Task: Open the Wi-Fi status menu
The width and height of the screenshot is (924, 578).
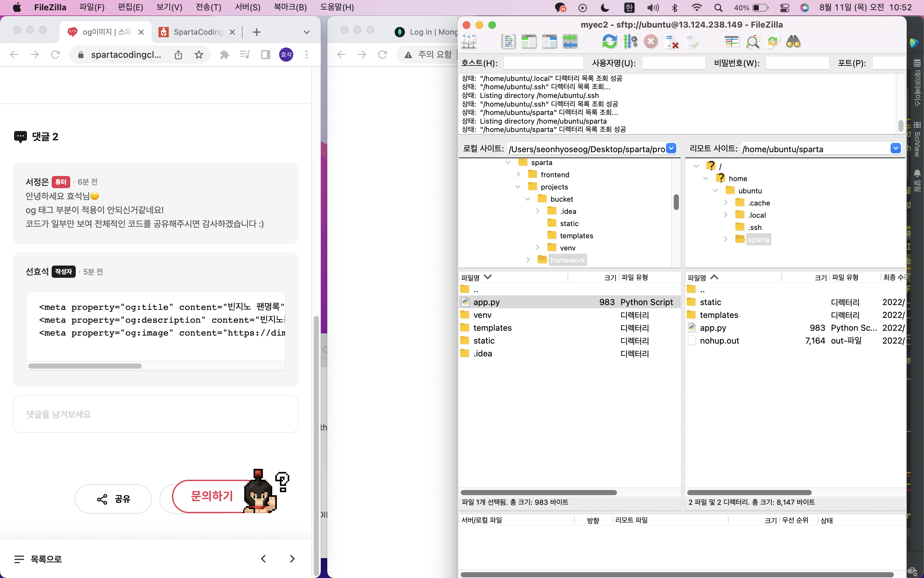Action: (697, 8)
